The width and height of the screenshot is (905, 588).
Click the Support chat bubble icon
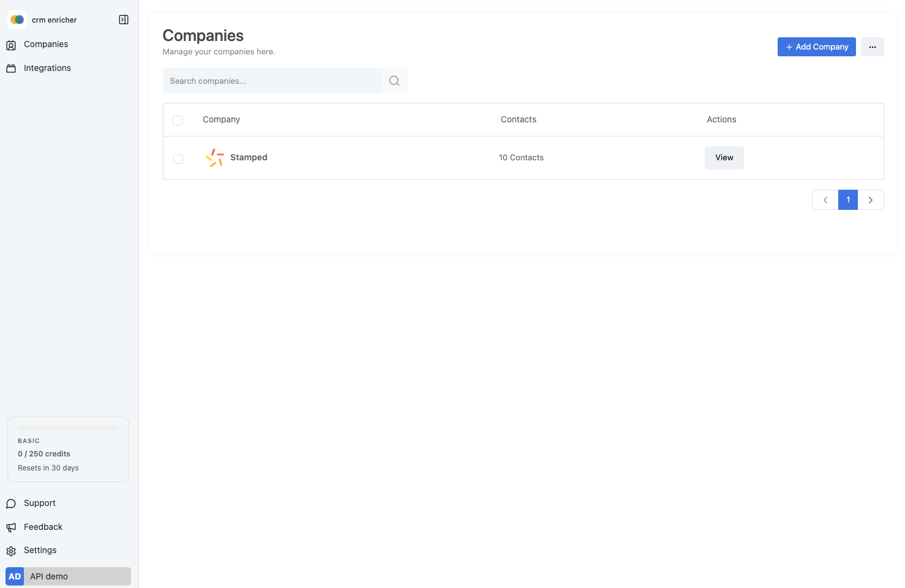click(x=11, y=504)
